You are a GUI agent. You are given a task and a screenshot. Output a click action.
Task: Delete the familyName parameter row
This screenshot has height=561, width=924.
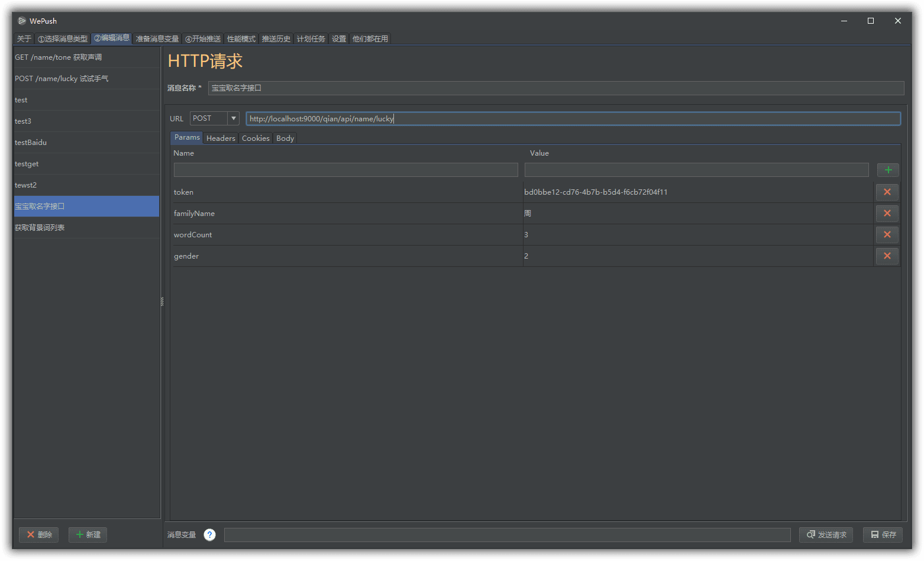click(x=887, y=213)
